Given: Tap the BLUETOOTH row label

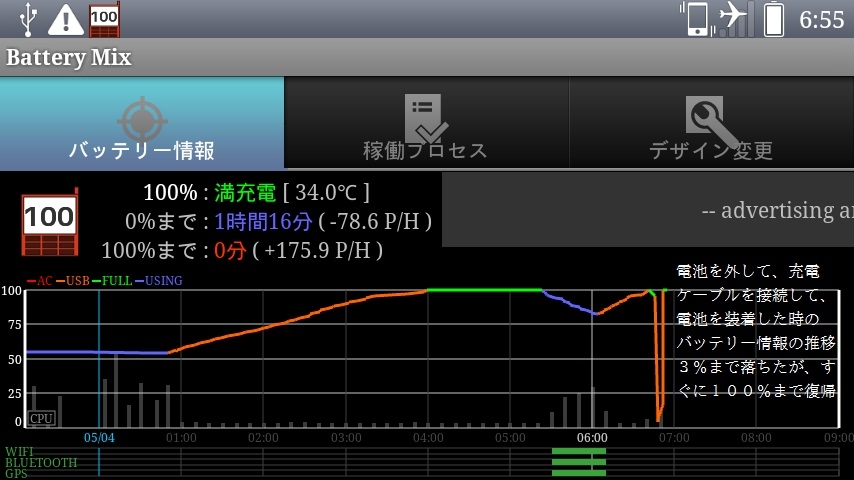Looking at the screenshot, I should point(41,463).
